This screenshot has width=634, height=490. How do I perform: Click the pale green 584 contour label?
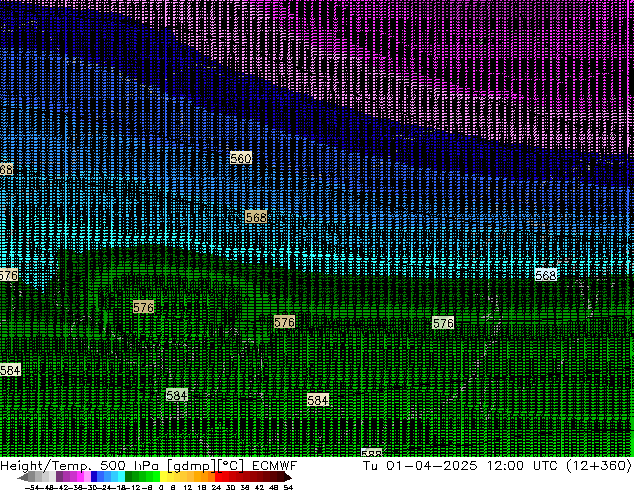(x=177, y=395)
